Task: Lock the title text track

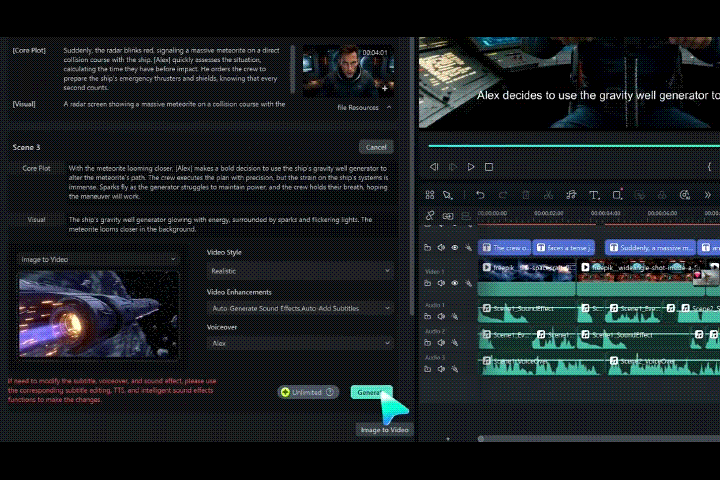Action: tap(428, 248)
